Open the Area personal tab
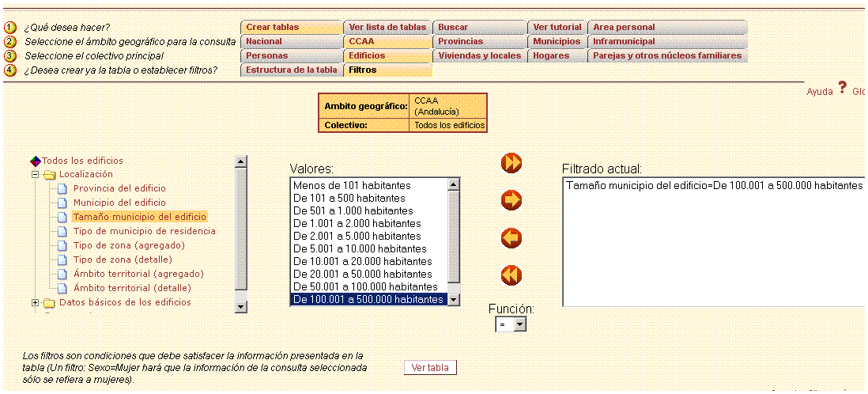 (x=668, y=27)
